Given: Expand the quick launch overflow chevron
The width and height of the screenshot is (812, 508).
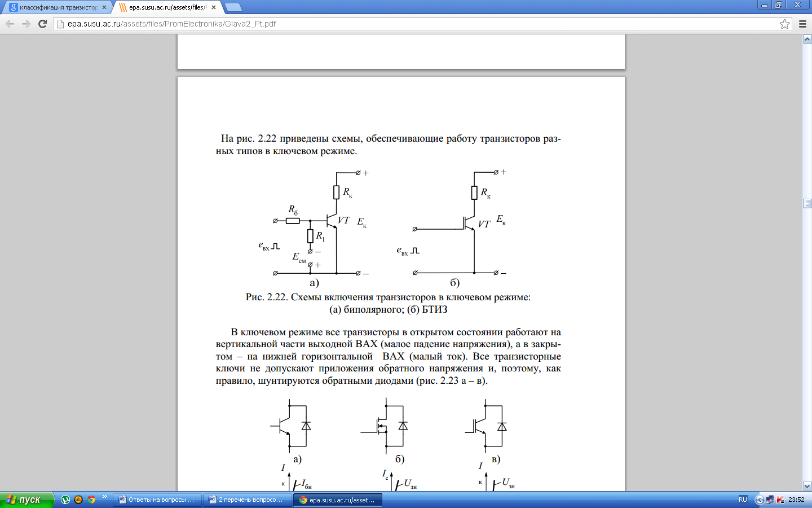Looking at the screenshot, I should pos(105,497).
